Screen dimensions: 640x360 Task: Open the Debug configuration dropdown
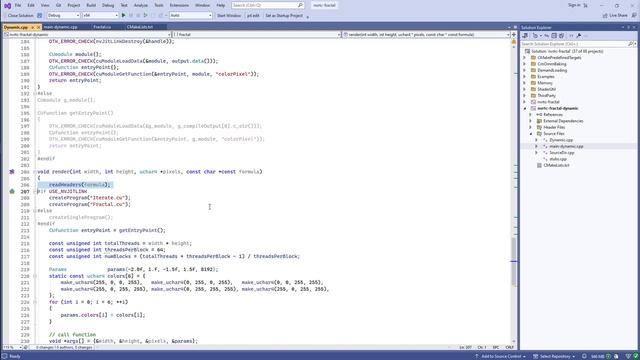[63, 16]
